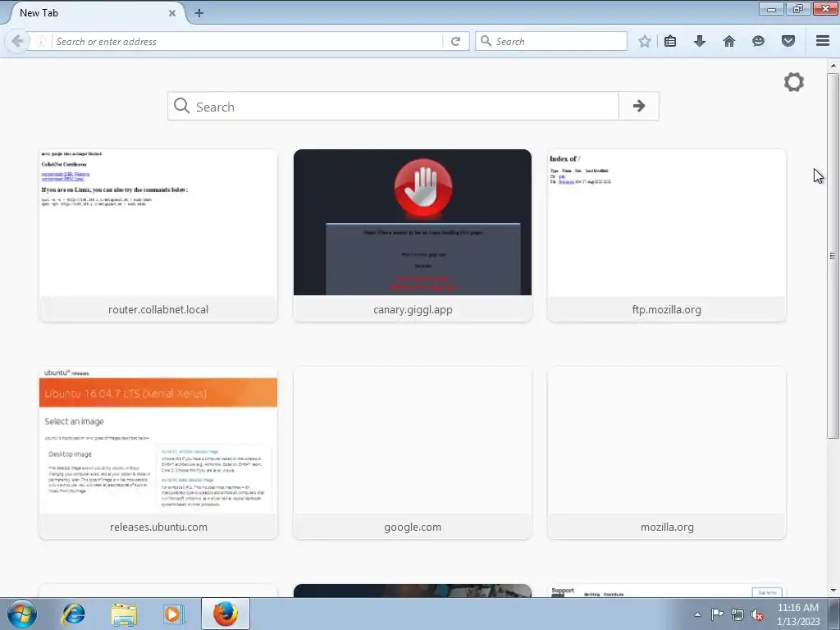Open Windows Media Player from the taskbar
840x630 pixels.
[174, 614]
